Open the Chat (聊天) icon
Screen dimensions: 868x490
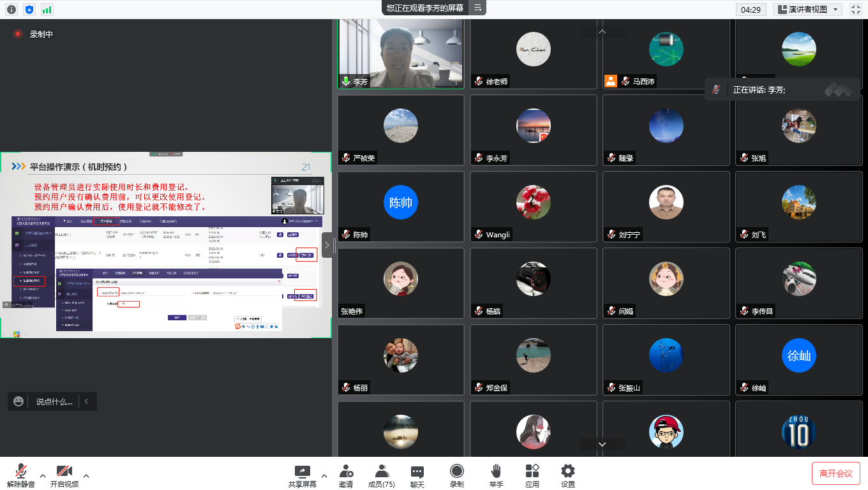tap(417, 475)
